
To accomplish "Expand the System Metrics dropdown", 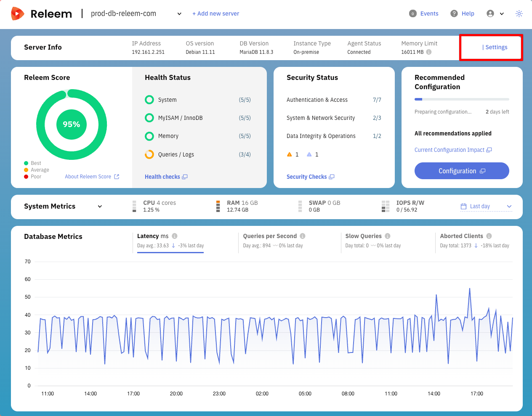I will 100,207.
